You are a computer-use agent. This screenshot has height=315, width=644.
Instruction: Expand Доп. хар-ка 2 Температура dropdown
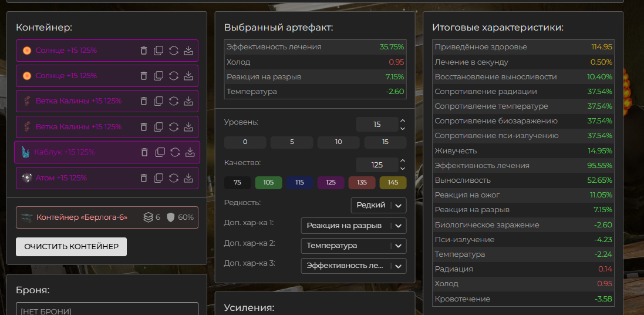click(x=353, y=246)
